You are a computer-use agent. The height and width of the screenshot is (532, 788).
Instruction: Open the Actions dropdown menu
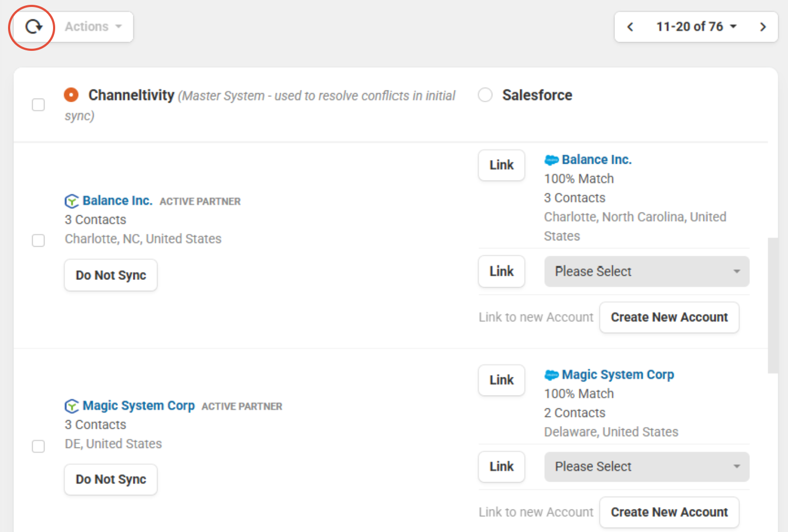pyautogui.click(x=94, y=27)
